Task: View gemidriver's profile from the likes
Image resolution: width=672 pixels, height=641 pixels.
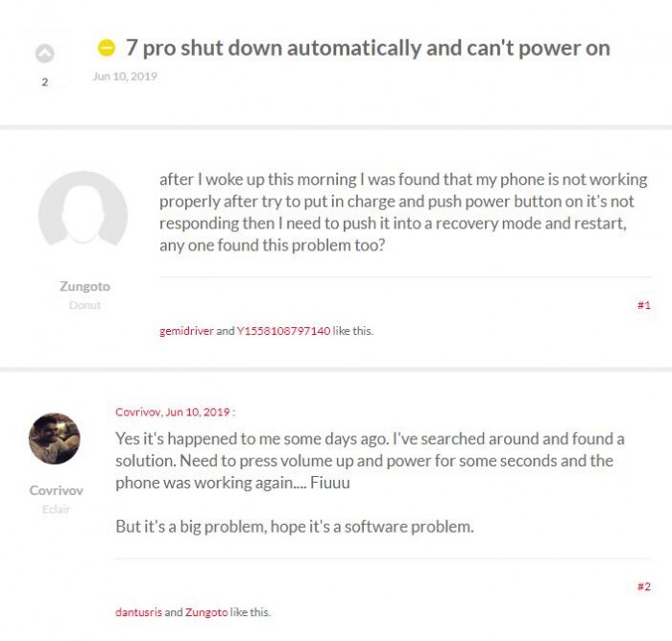Action: click(x=186, y=331)
